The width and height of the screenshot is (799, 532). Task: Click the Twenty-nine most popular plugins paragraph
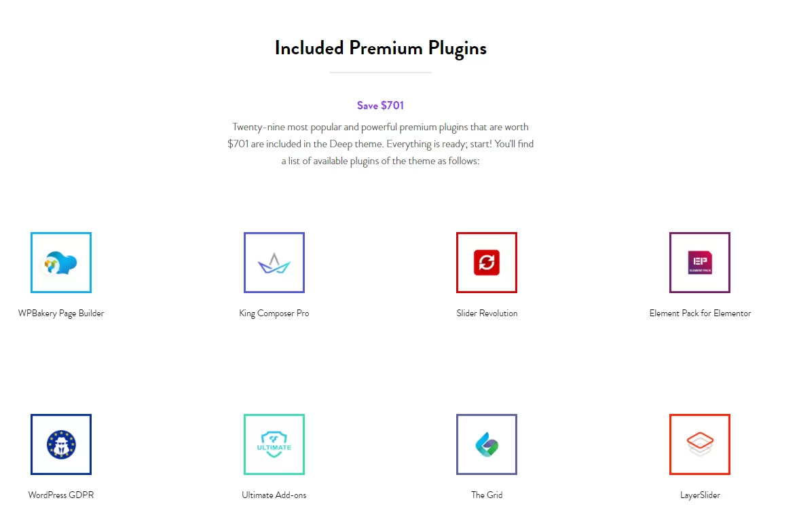point(380,144)
